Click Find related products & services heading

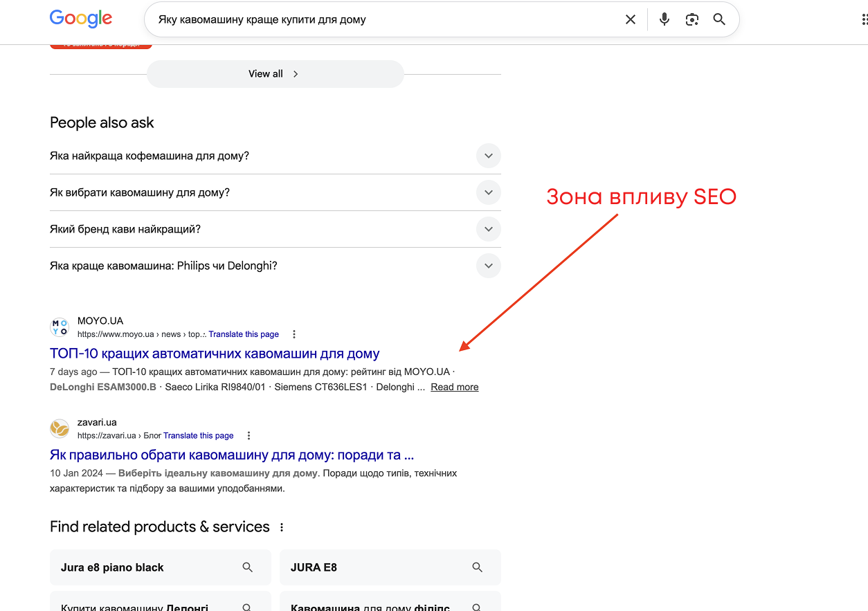(x=160, y=527)
